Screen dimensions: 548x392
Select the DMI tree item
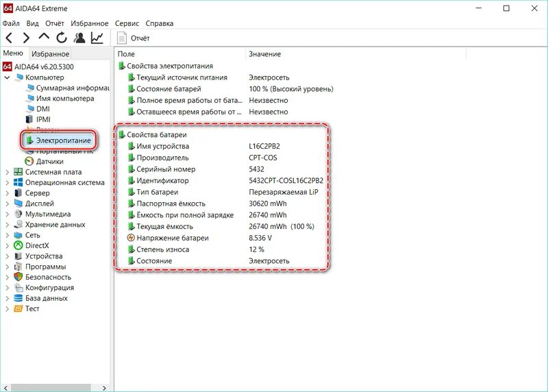tap(43, 109)
